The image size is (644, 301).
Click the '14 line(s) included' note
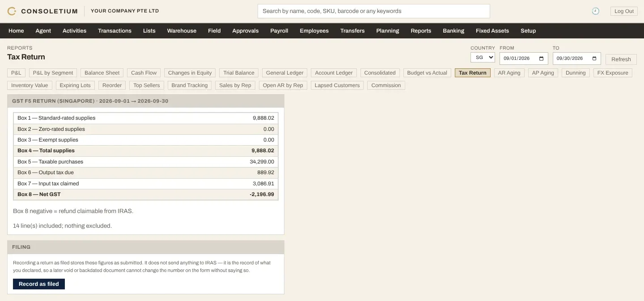point(62,226)
